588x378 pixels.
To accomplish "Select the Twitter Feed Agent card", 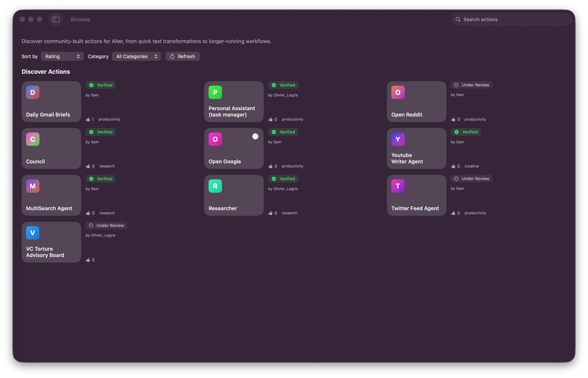I will tap(416, 195).
